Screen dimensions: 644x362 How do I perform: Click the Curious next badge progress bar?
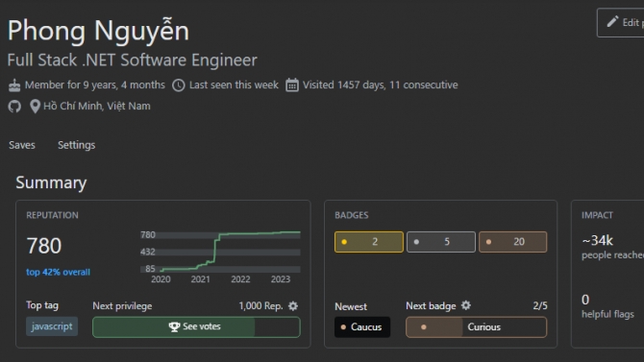click(477, 327)
